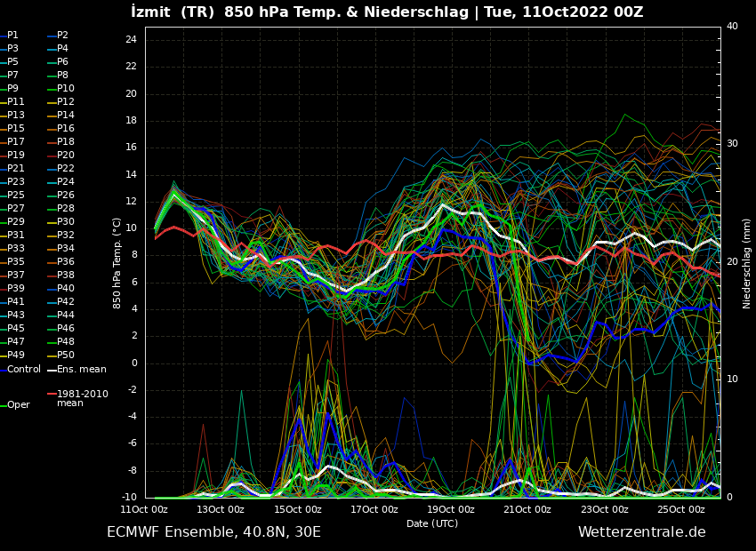Click the "25Oct 00z" x-axis label

point(680,509)
